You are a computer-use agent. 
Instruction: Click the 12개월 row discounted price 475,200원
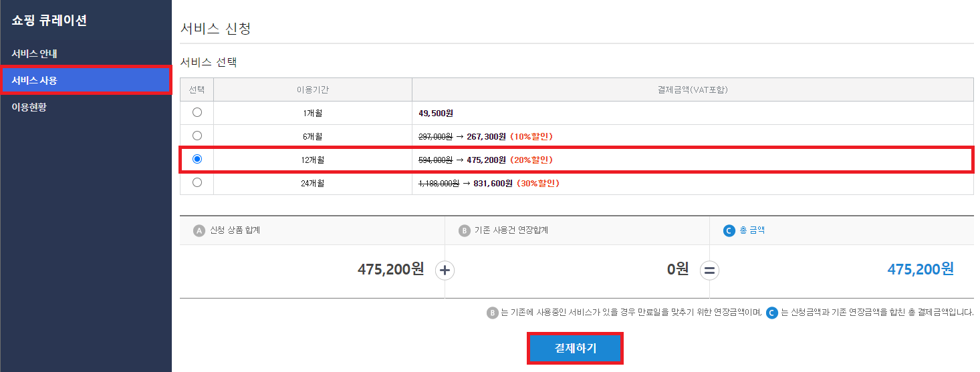pyautogui.click(x=487, y=160)
